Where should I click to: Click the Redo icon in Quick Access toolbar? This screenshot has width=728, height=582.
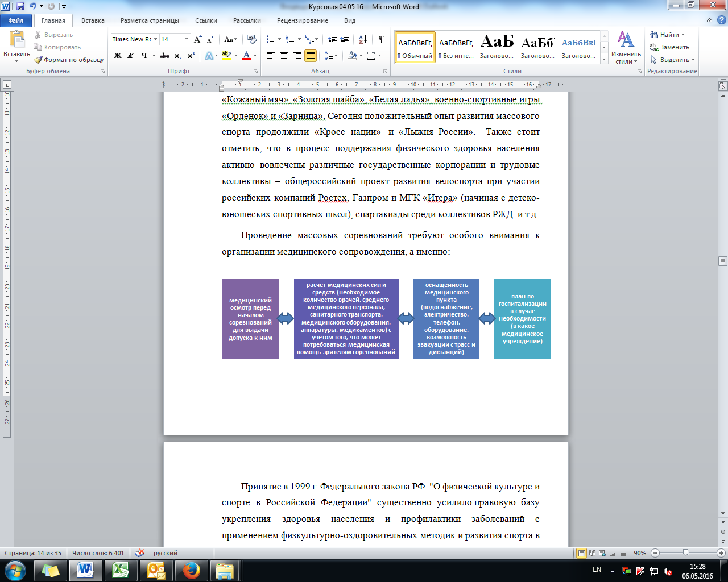(x=51, y=6)
